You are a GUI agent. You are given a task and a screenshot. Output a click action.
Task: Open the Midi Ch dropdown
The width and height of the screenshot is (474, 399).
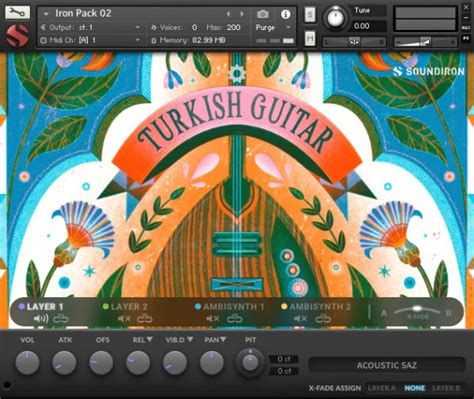pos(137,40)
